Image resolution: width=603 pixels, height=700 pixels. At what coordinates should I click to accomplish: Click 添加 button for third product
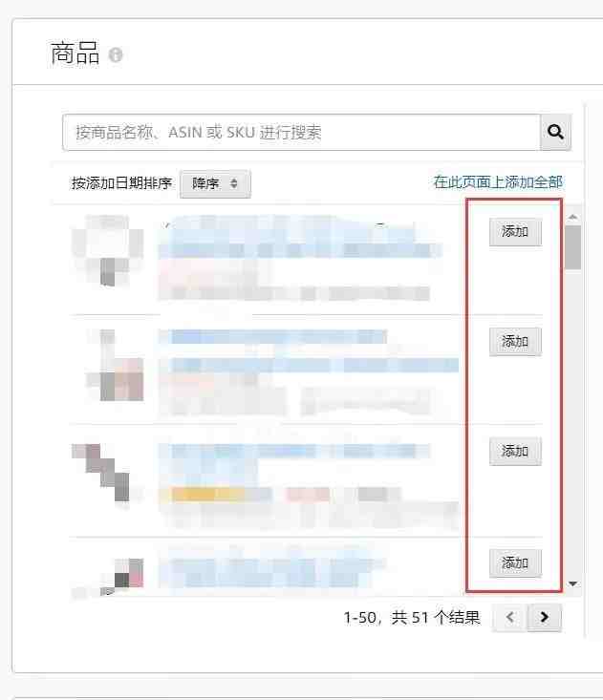point(515,452)
